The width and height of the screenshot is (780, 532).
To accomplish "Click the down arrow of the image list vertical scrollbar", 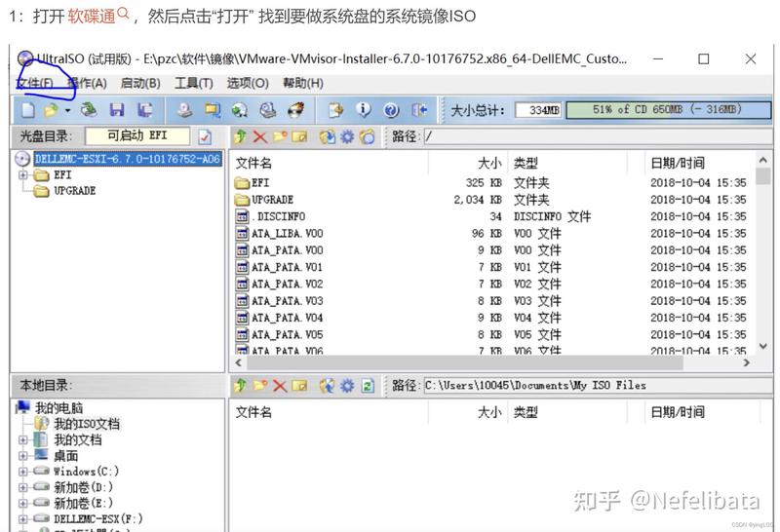I will (763, 347).
